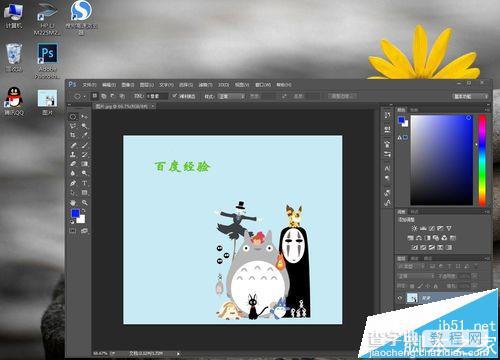Add an Invert adjustment
This screenshot has width=500, height=360.
pyautogui.click(x=415, y=247)
